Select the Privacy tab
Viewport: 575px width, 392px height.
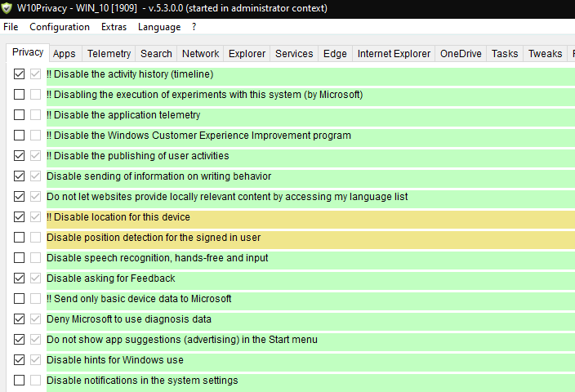pyautogui.click(x=28, y=52)
